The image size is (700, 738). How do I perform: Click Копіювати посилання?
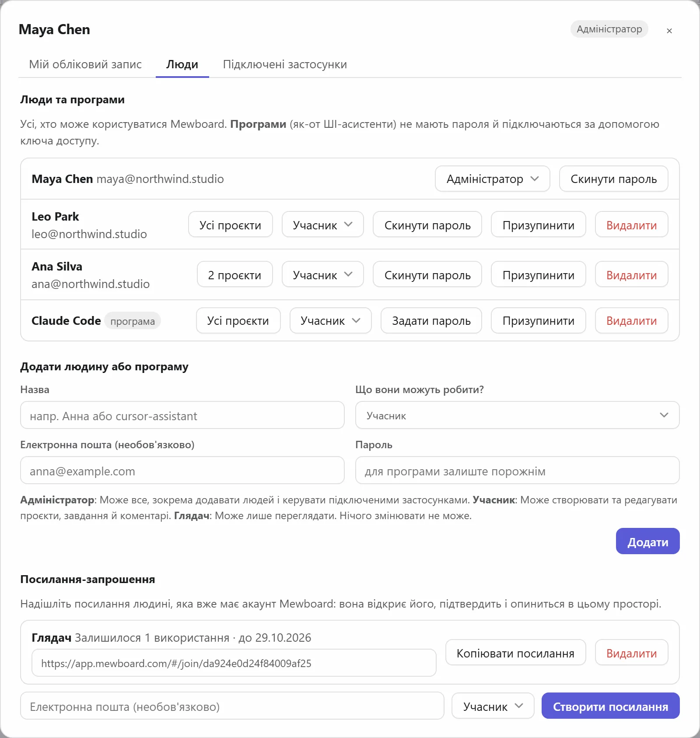point(515,653)
